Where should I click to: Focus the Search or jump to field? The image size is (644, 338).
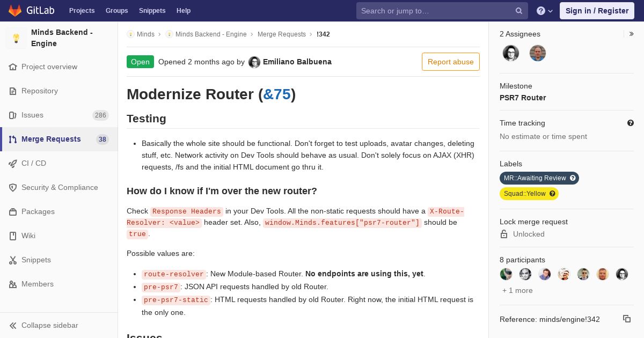point(442,11)
